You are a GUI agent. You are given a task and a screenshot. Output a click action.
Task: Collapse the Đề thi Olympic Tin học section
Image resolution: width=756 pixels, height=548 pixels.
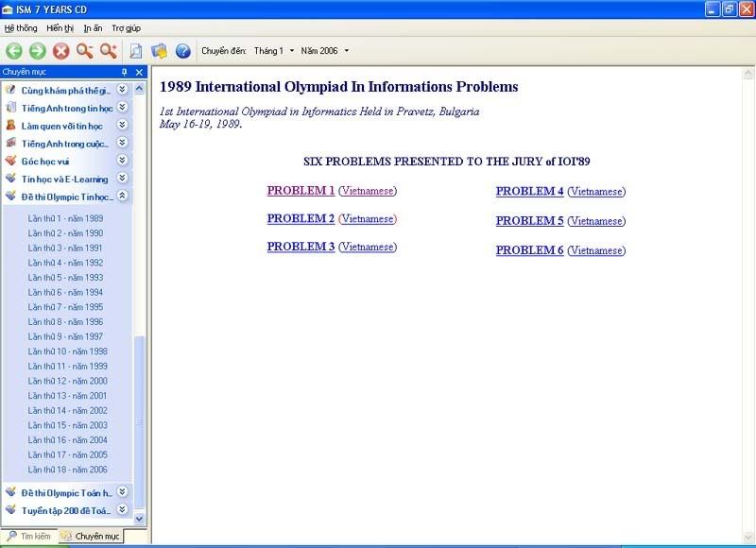(122, 197)
